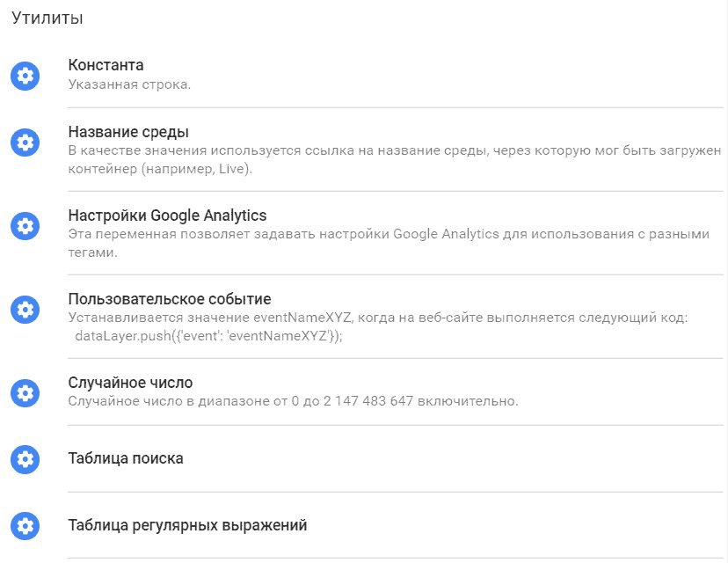The height and width of the screenshot is (563, 728).
Task: Click the Утилиты section heading
Action: [x=47, y=18]
